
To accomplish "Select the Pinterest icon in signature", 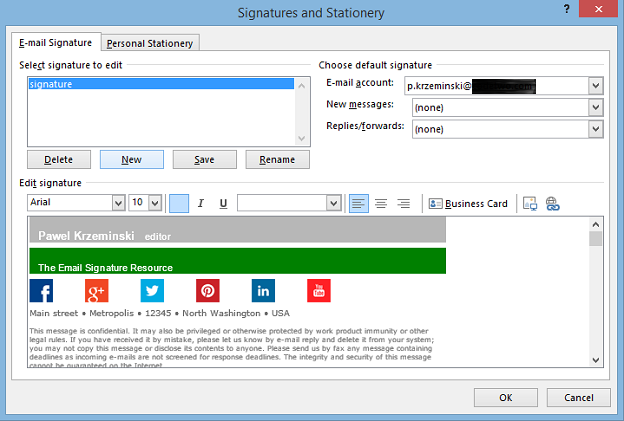I will pos(208,290).
